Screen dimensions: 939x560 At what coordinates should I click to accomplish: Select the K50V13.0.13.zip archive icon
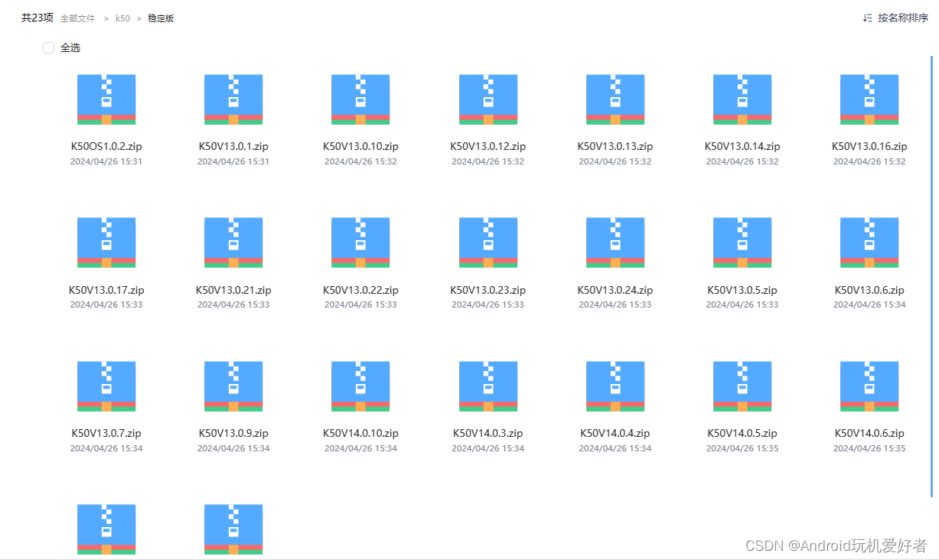[615, 99]
